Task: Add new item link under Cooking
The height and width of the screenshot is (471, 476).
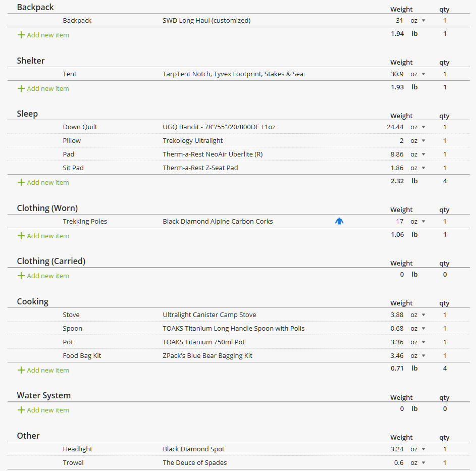Action: pyautogui.click(x=48, y=370)
